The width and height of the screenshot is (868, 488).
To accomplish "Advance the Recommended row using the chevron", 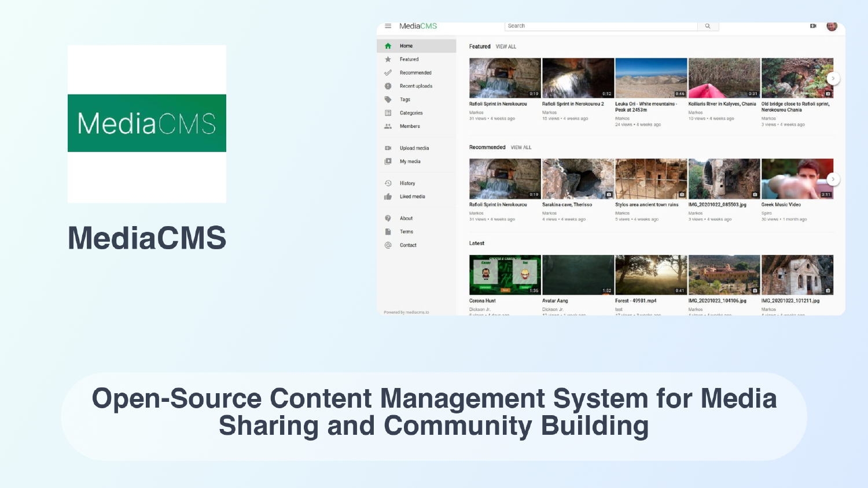I will [x=832, y=179].
